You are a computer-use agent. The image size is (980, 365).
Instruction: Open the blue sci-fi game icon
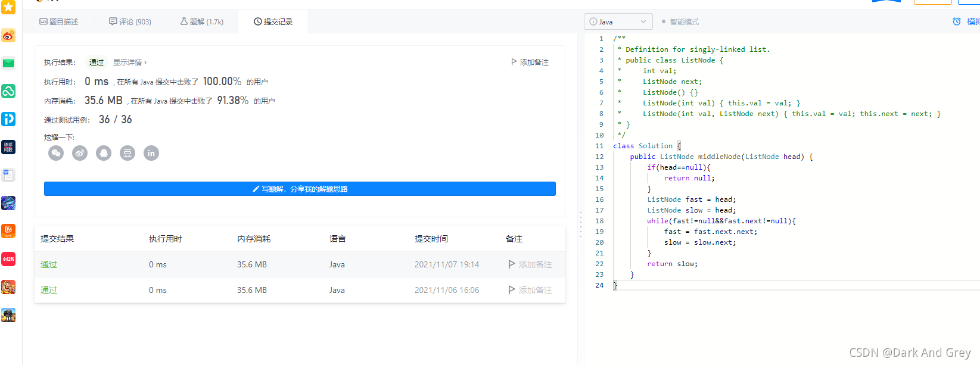tap(8, 203)
